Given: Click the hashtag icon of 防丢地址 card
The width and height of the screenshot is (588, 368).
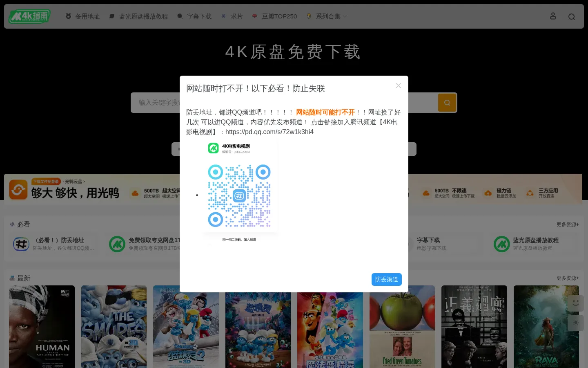Looking at the screenshot, I should click(21, 244).
